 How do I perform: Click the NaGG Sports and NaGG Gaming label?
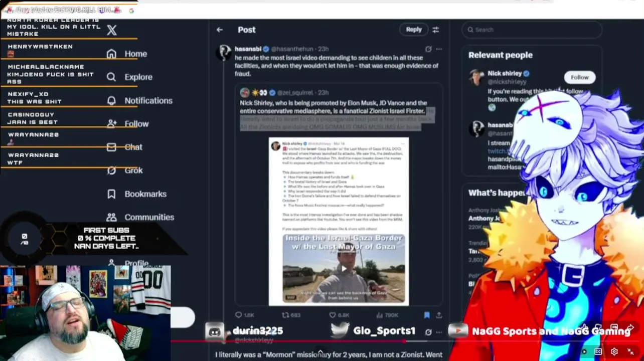click(x=551, y=331)
